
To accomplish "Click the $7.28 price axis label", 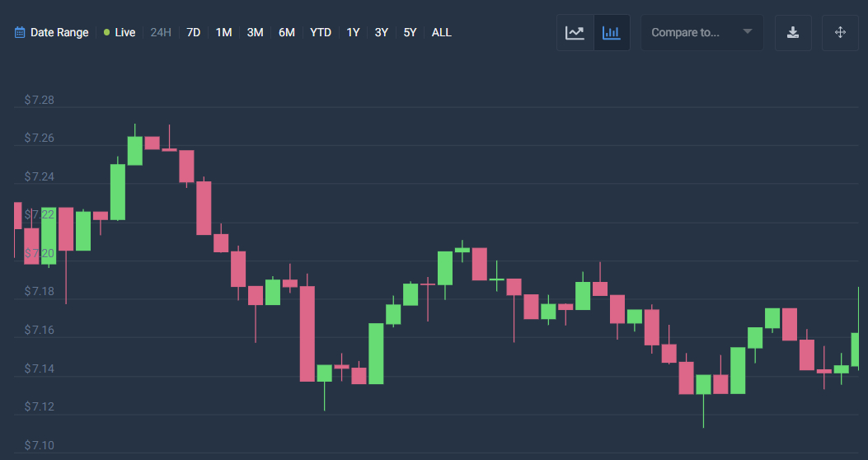I will point(40,101).
